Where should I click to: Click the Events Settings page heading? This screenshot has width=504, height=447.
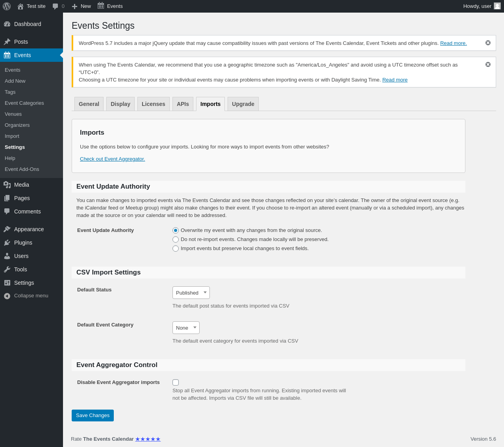coord(103,26)
